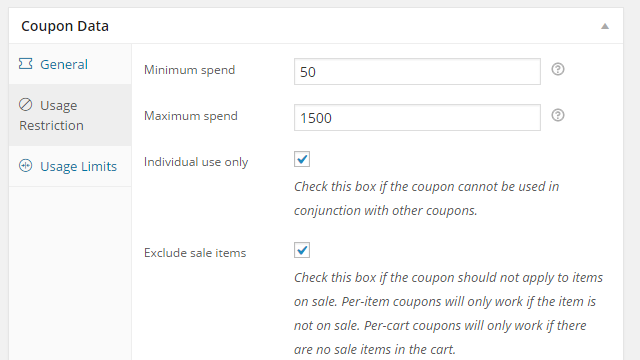This screenshot has height=360, width=640.
Task: Click the Usage Restriction prohibition icon
Action: 25,104
